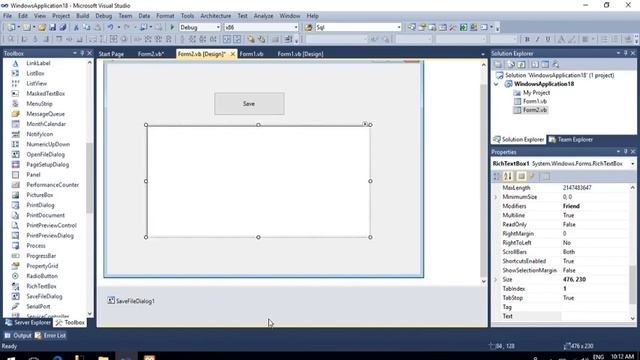Image resolution: width=640 pixels, height=360 pixels.
Task: Start debugging with the green play icon
Action: (172, 27)
